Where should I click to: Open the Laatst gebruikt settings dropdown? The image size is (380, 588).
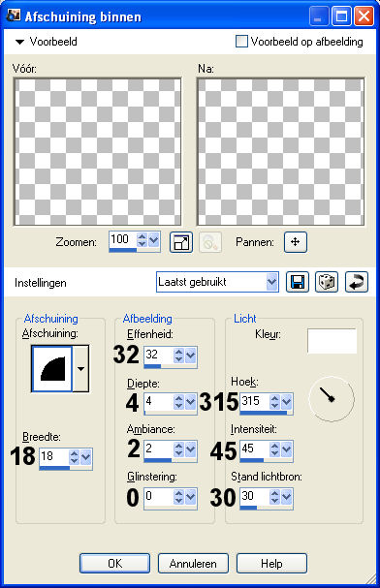point(272,282)
